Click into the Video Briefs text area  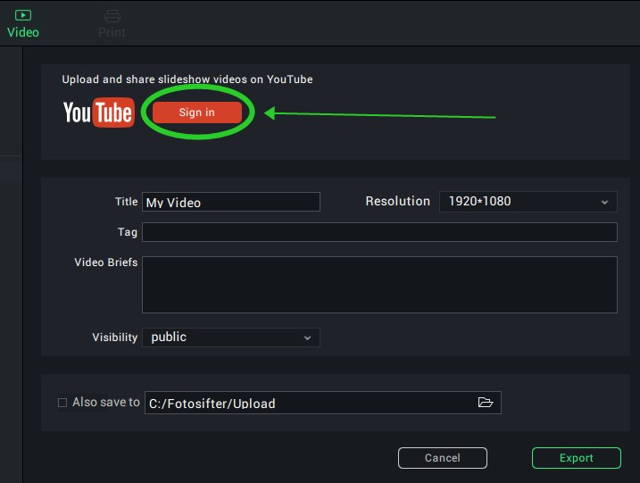pyautogui.click(x=380, y=285)
